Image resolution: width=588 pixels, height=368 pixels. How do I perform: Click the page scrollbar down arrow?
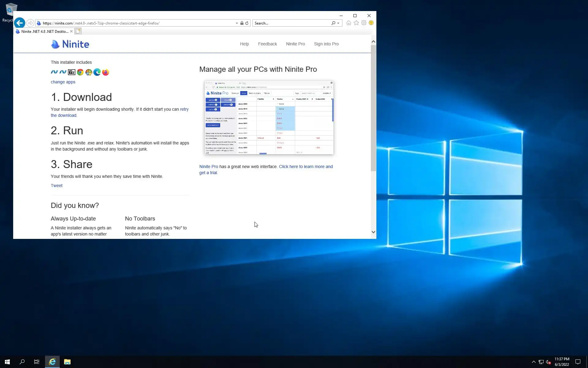click(x=373, y=232)
